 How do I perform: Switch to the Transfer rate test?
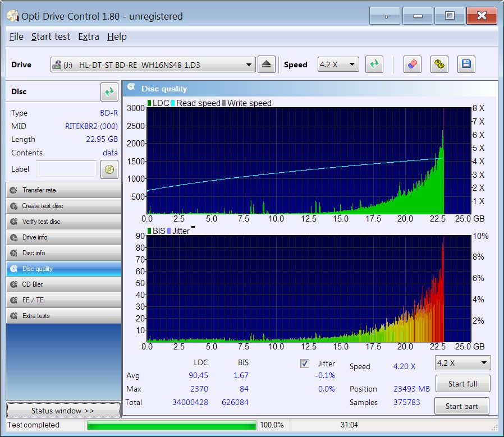coord(63,190)
